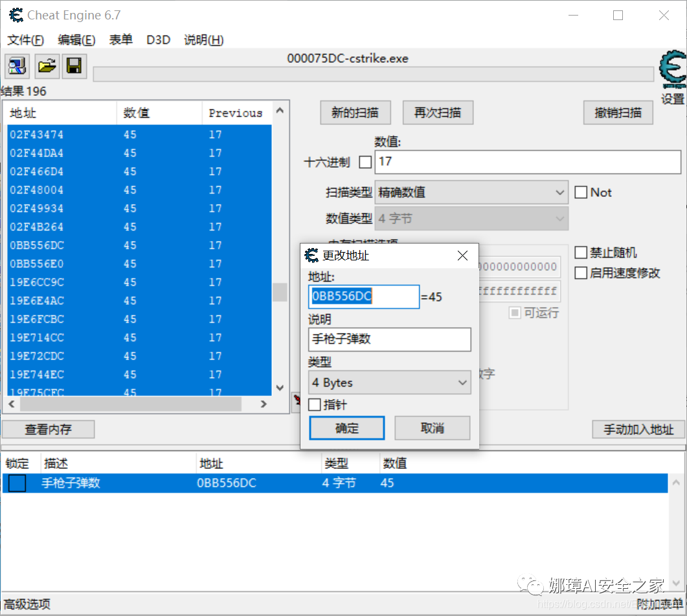
Task: Select result row 19E714CC
Action: tap(139, 337)
